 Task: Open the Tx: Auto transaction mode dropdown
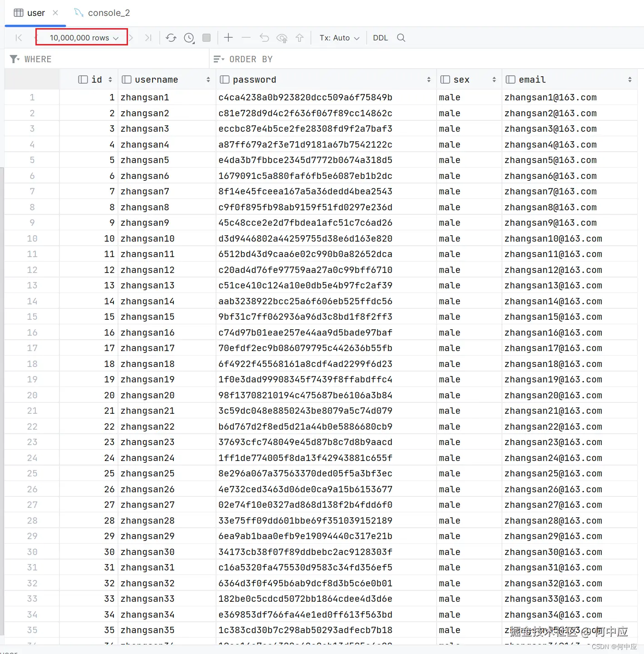[x=339, y=38]
